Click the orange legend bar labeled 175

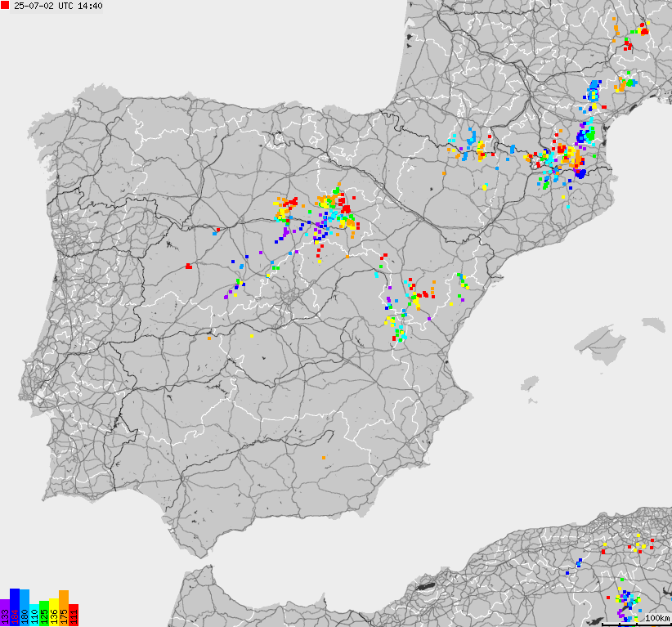pyautogui.click(x=64, y=608)
